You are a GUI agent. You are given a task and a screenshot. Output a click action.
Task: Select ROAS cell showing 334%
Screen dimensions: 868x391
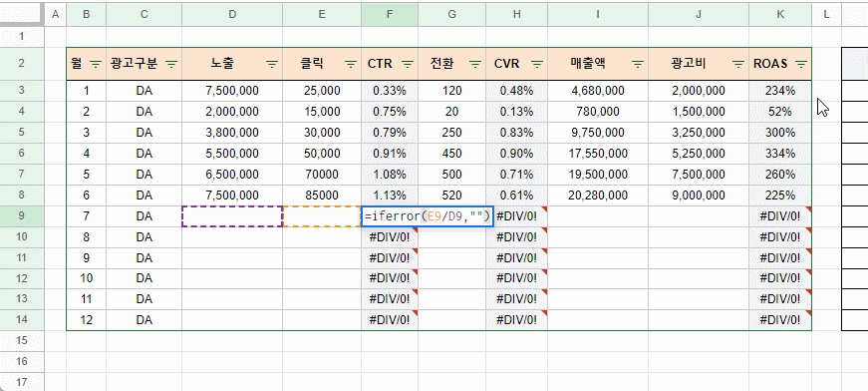[780, 154]
